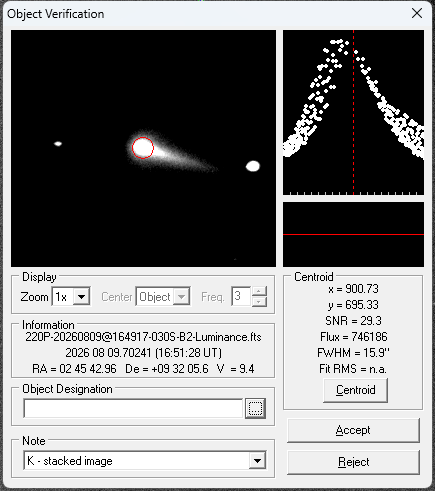Click the V = 9.4 magnitude value
The height and width of the screenshot is (491, 435).
click(x=235, y=369)
